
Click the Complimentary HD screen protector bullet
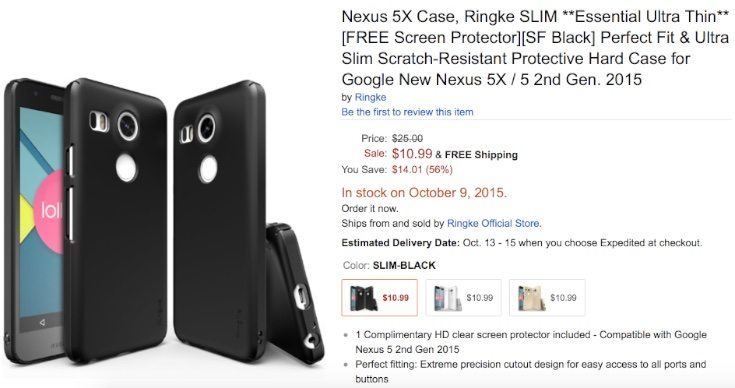531,342
